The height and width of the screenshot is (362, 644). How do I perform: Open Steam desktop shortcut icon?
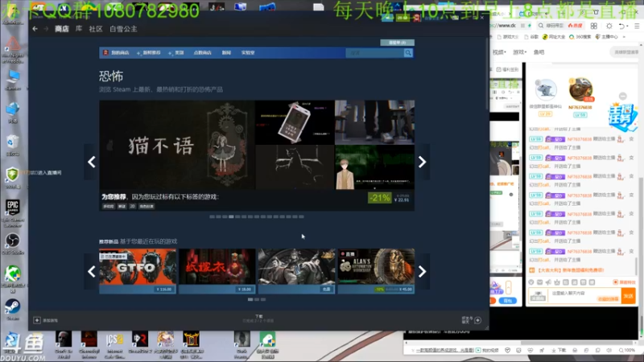(x=13, y=309)
